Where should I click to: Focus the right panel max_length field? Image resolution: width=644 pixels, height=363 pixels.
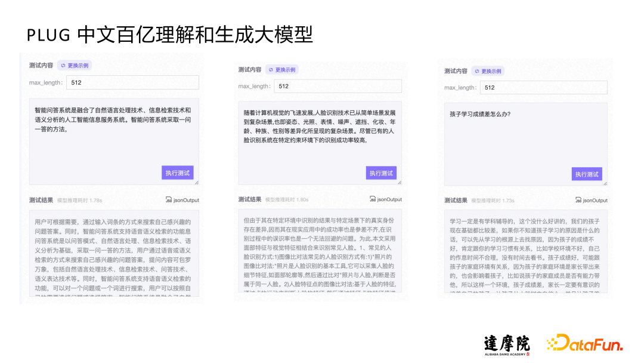(543, 88)
